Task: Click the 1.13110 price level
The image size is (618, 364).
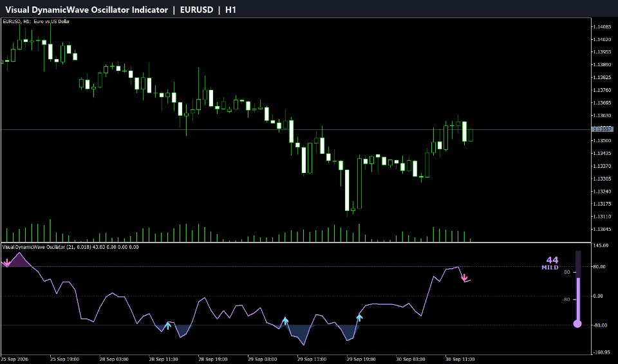Action: pyautogui.click(x=603, y=217)
